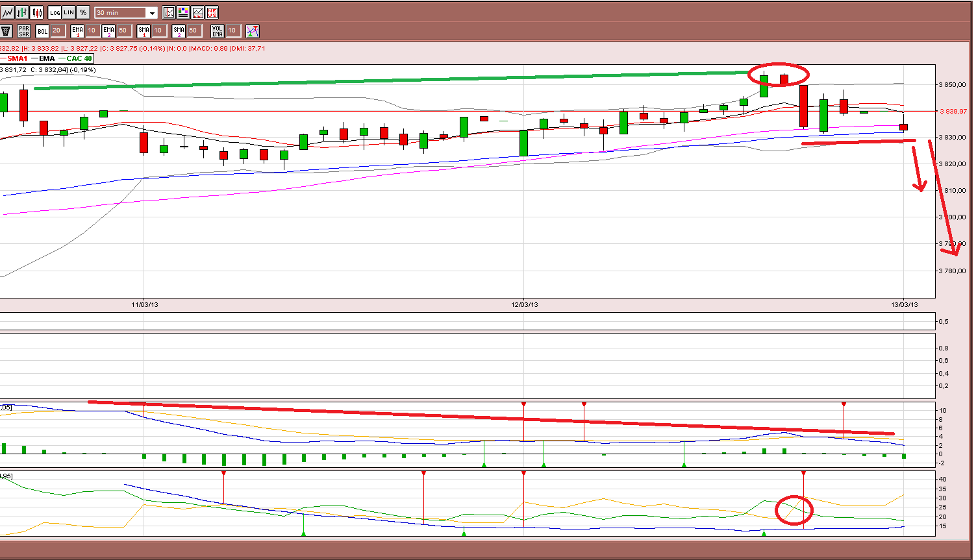Open the chart color settings icon
Image resolution: width=976 pixels, height=560 pixels.
click(x=183, y=12)
